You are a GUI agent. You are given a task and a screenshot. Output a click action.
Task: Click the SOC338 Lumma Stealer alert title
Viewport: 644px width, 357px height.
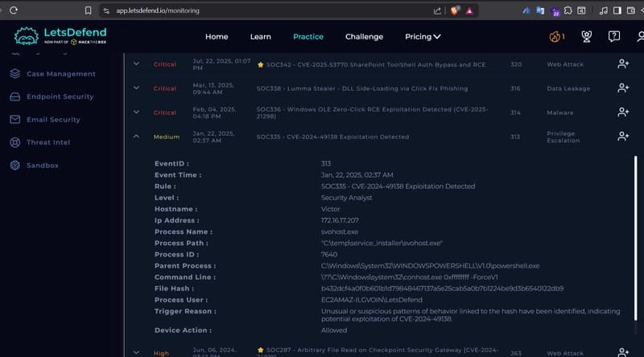point(361,88)
